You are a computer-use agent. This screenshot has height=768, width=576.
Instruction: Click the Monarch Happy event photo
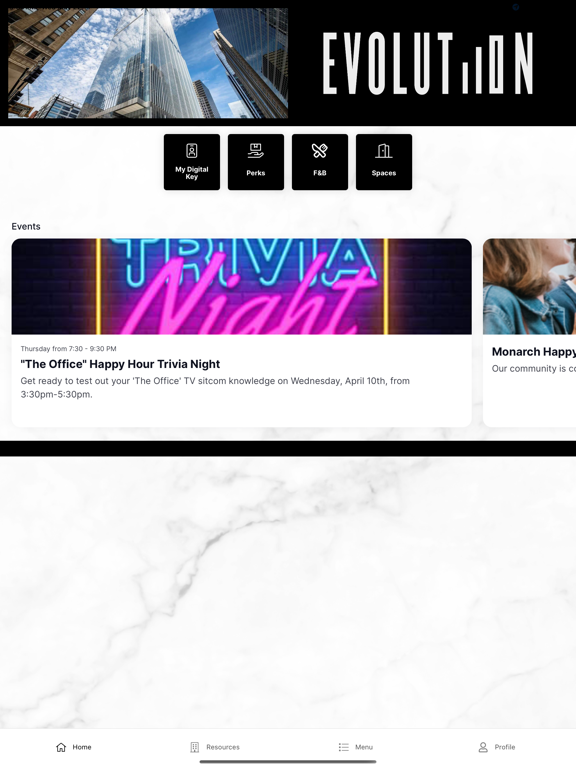(x=529, y=287)
